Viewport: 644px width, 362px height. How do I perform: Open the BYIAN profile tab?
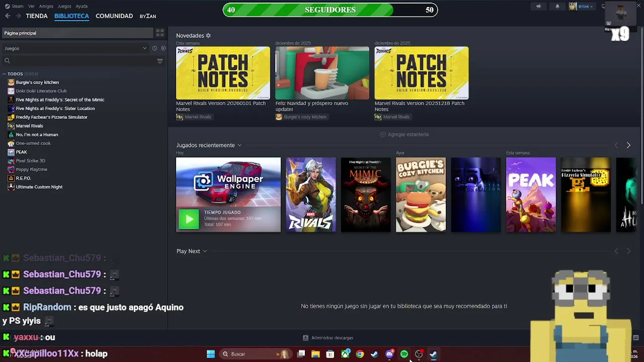[x=148, y=16]
